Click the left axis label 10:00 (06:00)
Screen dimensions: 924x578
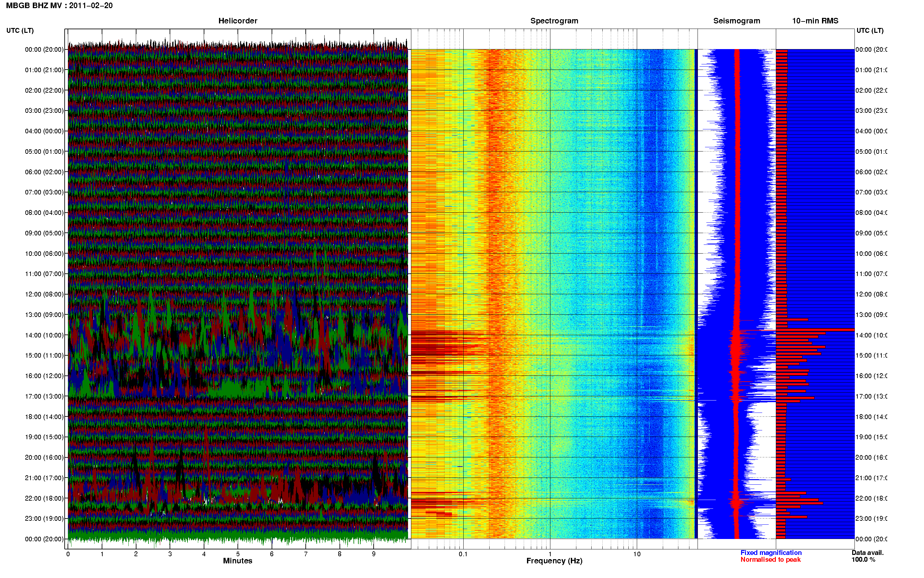(x=44, y=254)
